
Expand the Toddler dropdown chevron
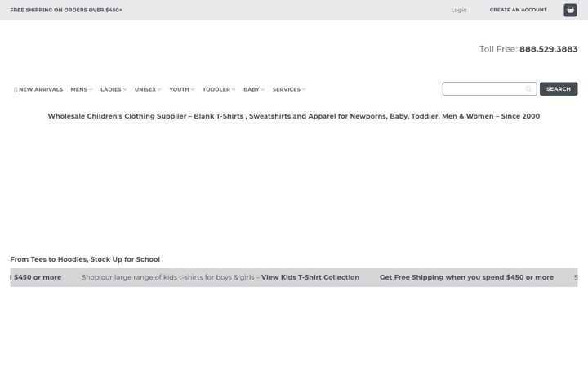(x=234, y=89)
